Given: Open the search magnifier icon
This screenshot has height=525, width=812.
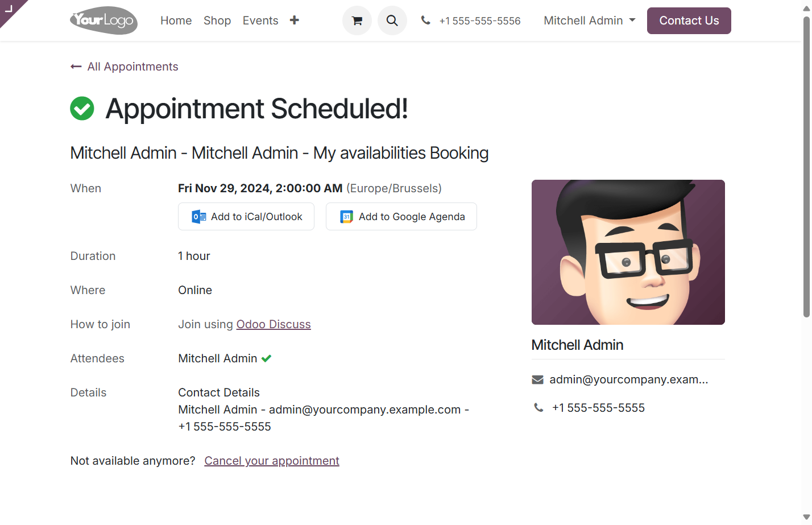Looking at the screenshot, I should 392,20.
